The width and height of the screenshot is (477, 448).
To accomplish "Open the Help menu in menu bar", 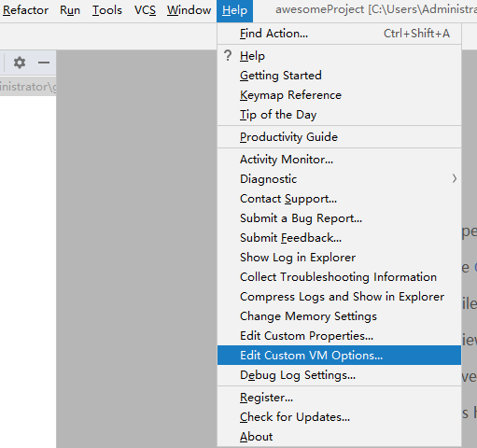I will click(234, 10).
